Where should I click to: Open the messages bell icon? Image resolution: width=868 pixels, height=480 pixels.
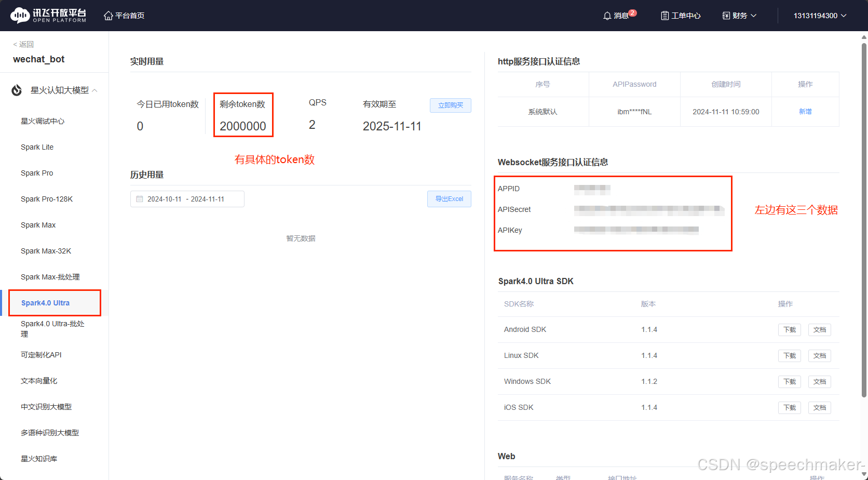click(607, 16)
